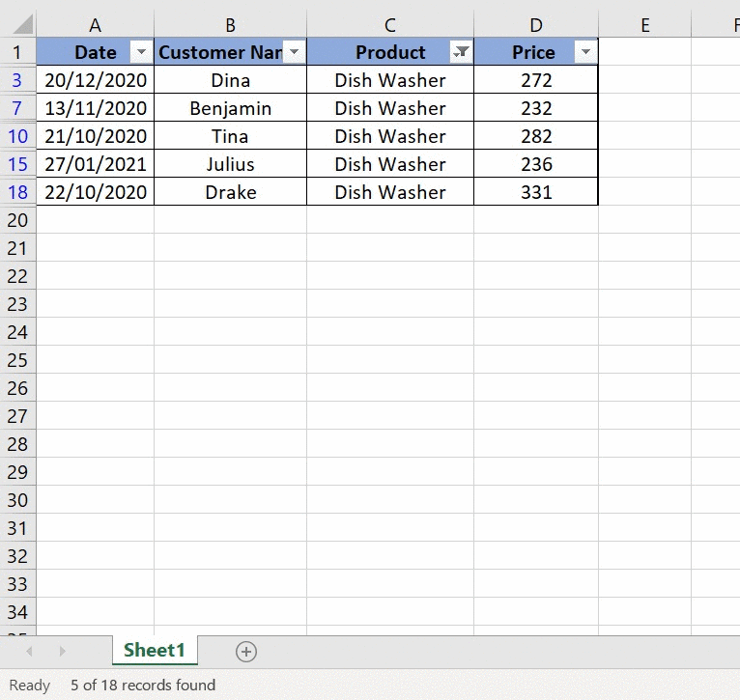The width and height of the screenshot is (740, 700).
Task: Click the date cell 27/01/2021
Action: pos(95,164)
